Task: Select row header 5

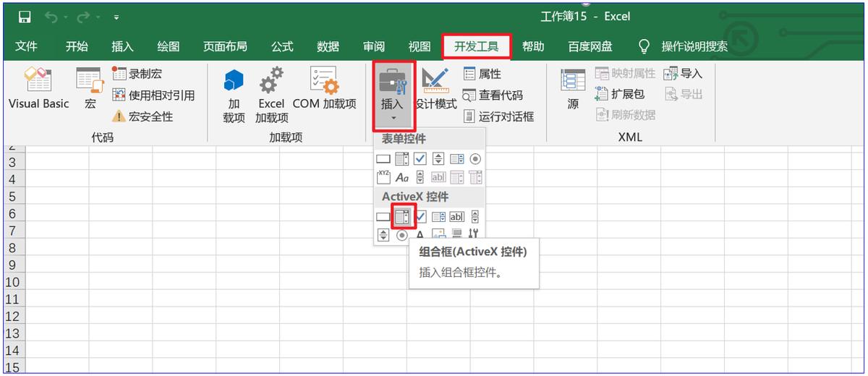Action: pyautogui.click(x=13, y=196)
